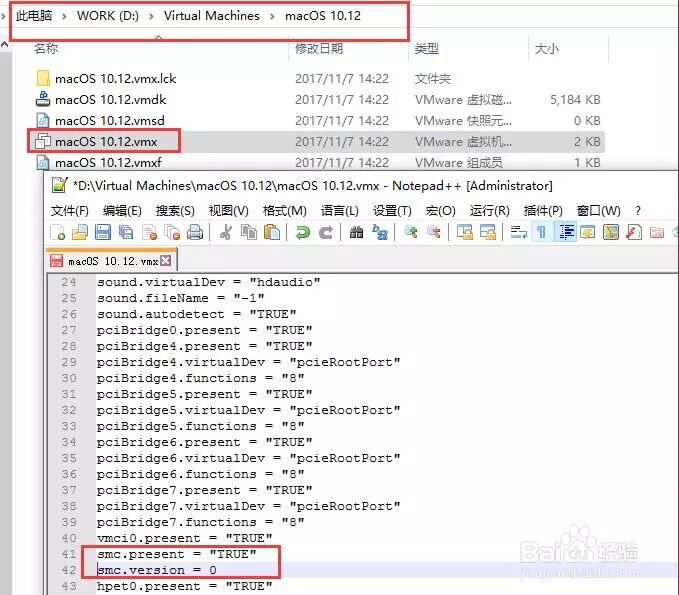This screenshot has width=679, height=595.
Task: Open the 宏(O) menu
Action: click(440, 211)
